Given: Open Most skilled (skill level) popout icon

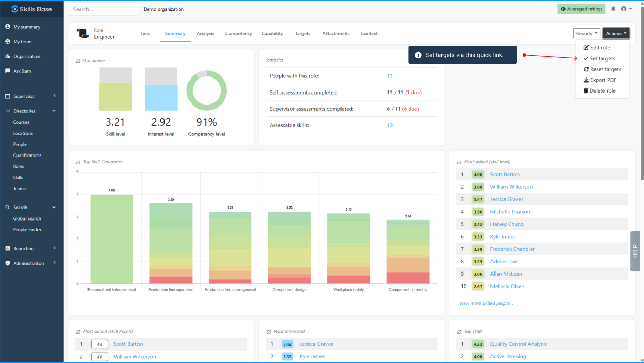Looking at the screenshot, I should coord(459,162).
